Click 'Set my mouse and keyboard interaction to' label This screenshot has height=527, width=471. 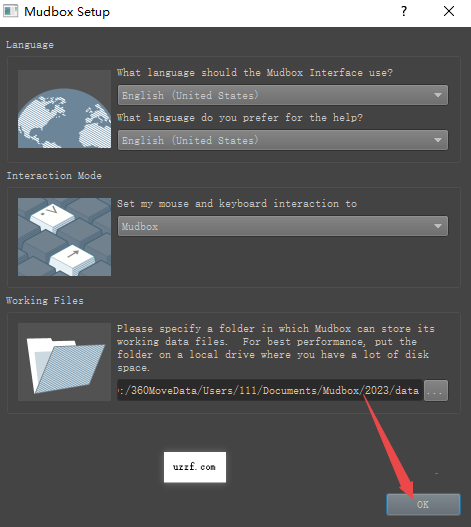[x=237, y=204]
